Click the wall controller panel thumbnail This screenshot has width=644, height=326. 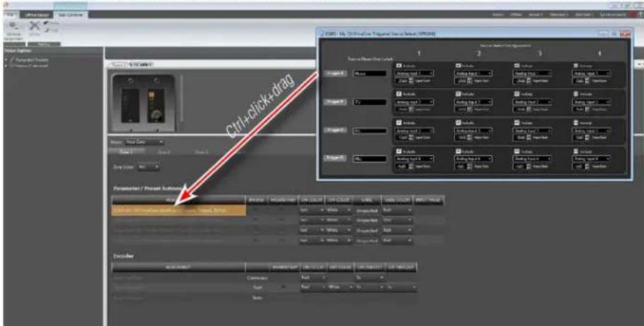[143, 102]
